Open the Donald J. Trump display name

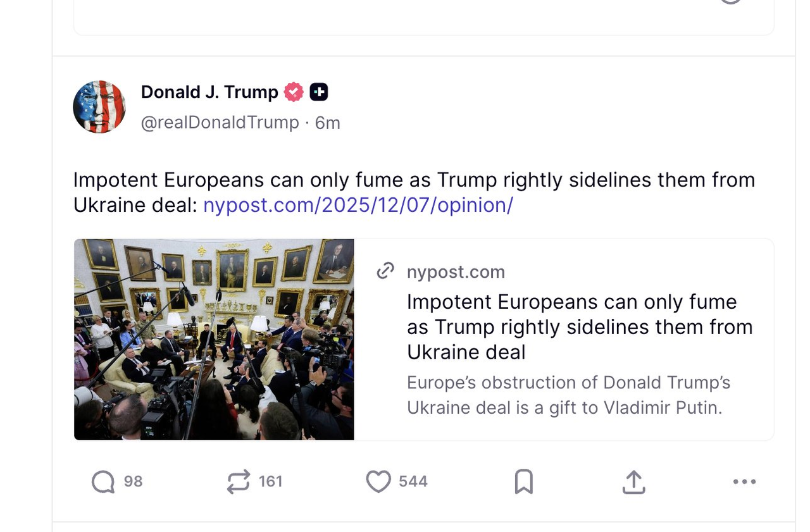click(209, 92)
